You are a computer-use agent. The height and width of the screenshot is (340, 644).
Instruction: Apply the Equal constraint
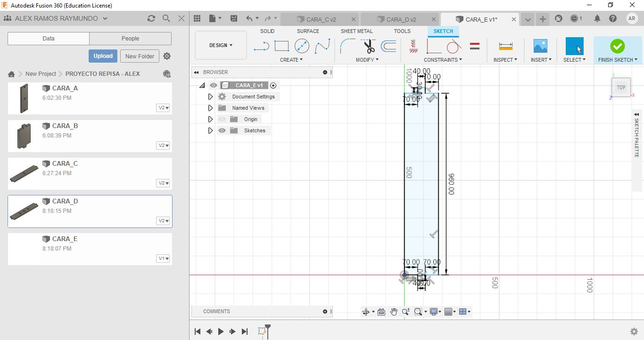[475, 46]
